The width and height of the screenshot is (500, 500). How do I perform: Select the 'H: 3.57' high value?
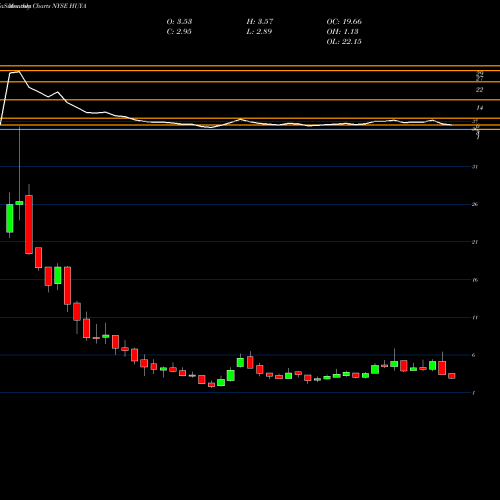(x=260, y=21)
